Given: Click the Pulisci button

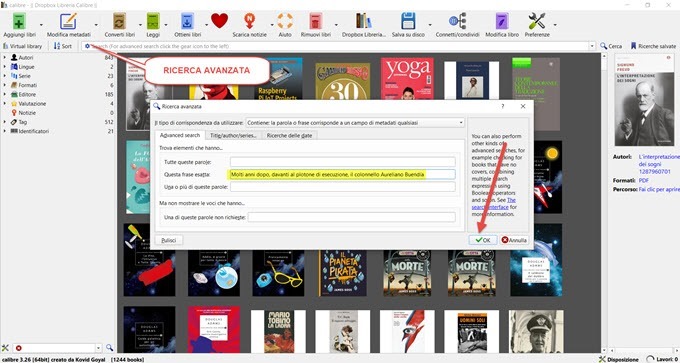Looking at the screenshot, I should (x=169, y=240).
